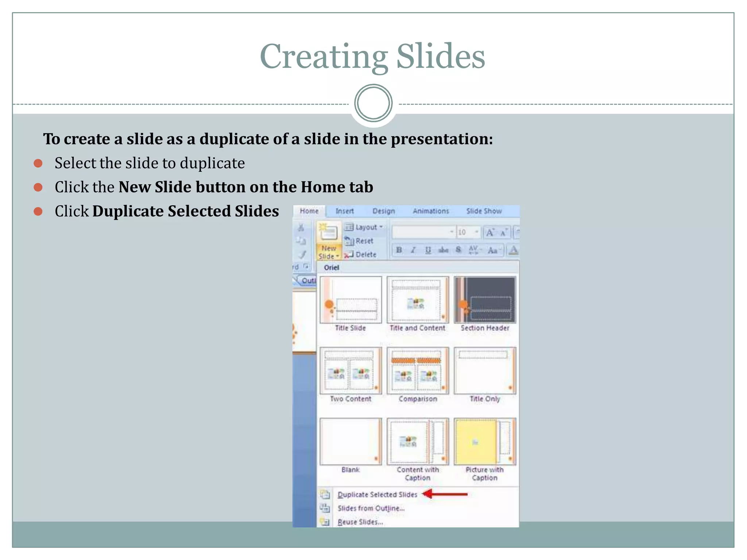Pick the Section Header layout thumbnail
This screenshot has height=560, width=747.
point(485,300)
